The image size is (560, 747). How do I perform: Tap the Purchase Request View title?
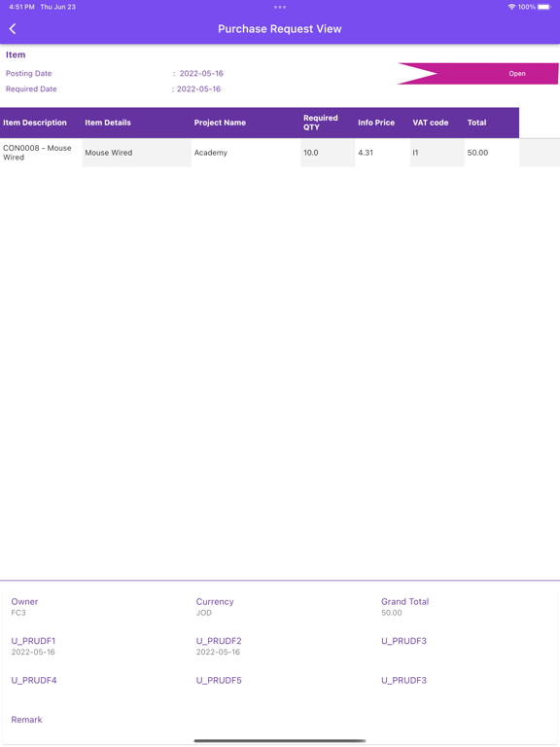click(280, 29)
